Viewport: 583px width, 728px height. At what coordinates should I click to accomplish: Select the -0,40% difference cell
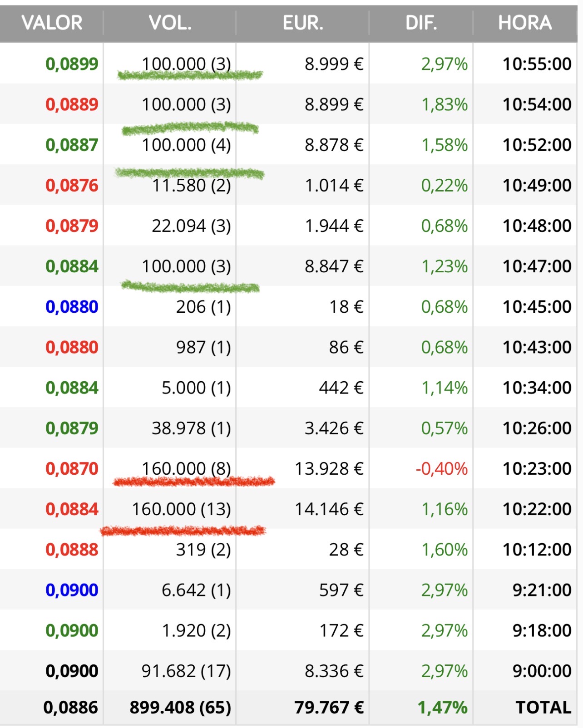tap(442, 468)
